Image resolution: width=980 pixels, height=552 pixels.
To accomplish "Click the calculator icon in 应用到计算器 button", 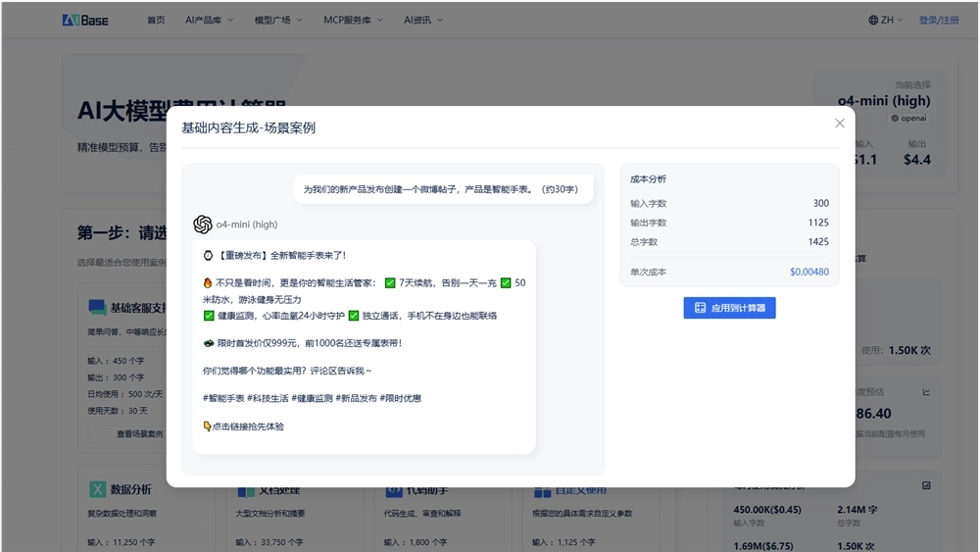I will pyautogui.click(x=700, y=308).
